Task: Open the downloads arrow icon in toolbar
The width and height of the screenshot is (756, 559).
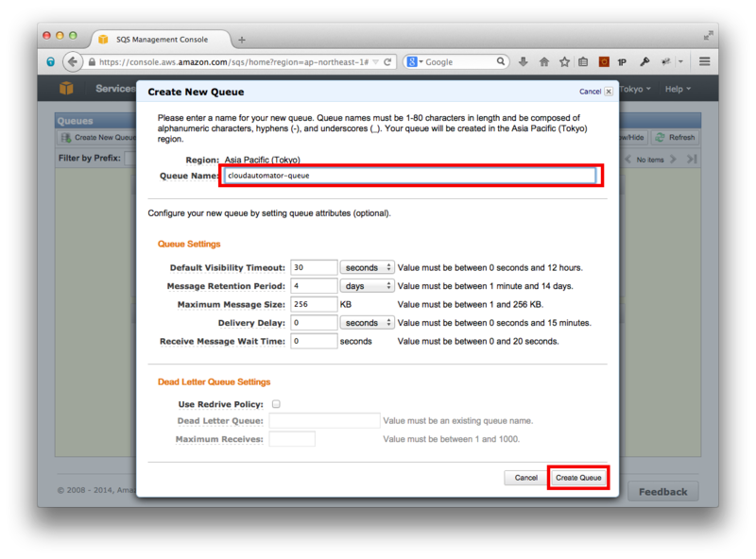Action: (524, 61)
